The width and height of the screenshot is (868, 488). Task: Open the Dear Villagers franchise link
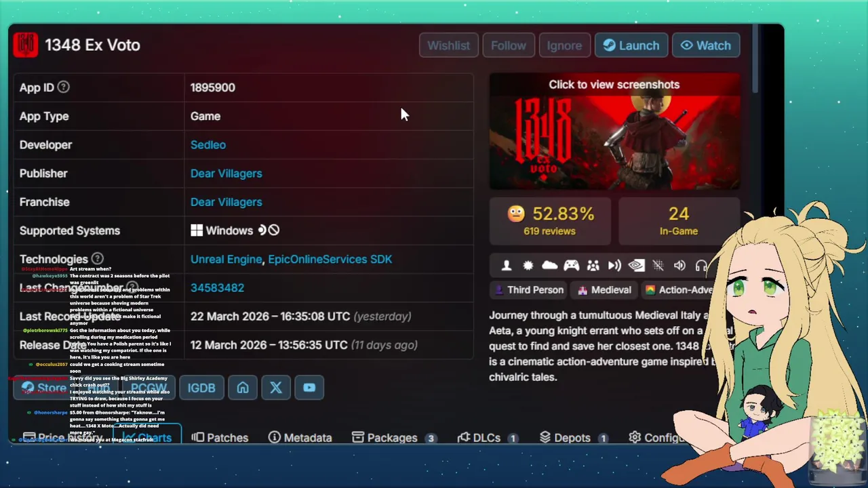coord(226,201)
